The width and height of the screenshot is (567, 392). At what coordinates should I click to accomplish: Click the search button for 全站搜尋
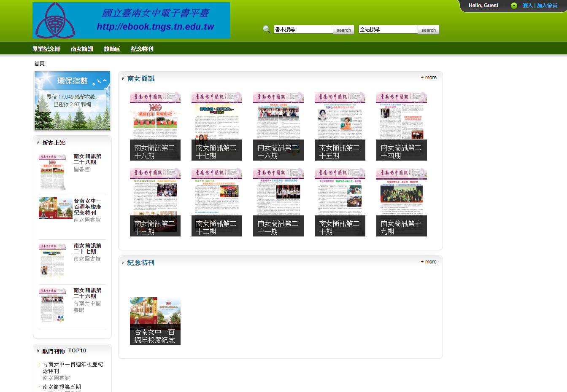click(x=429, y=30)
